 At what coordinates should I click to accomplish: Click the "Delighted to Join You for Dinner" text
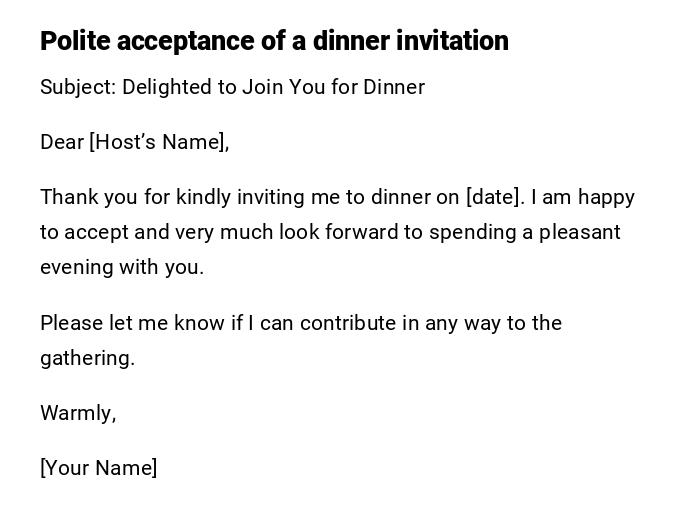point(274,87)
